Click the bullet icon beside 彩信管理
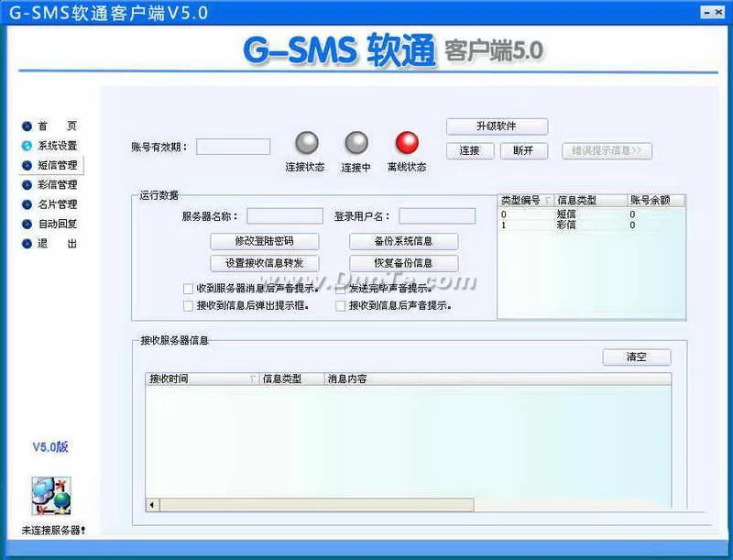This screenshot has height=560, width=733. tap(27, 185)
